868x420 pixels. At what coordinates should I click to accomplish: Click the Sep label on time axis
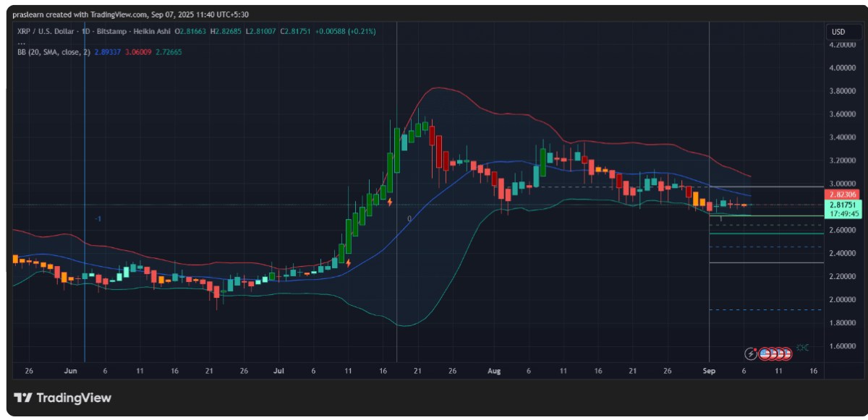click(x=709, y=371)
